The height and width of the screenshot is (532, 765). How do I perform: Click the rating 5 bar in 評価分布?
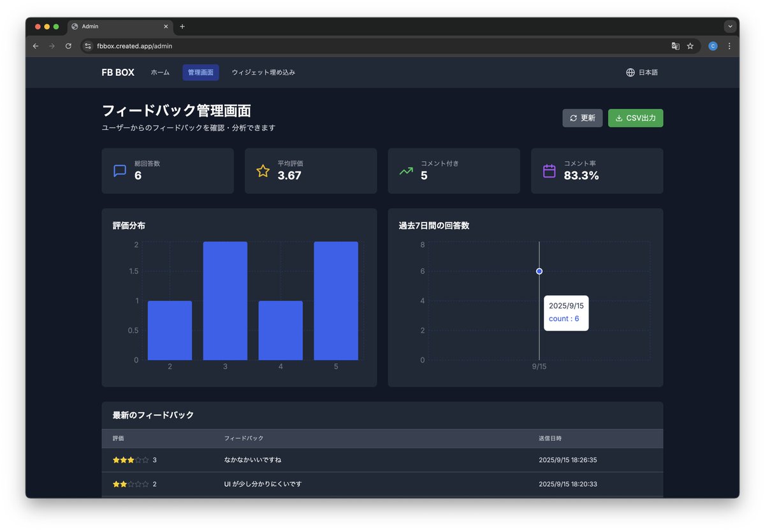pyautogui.click(x=336, y=301)
